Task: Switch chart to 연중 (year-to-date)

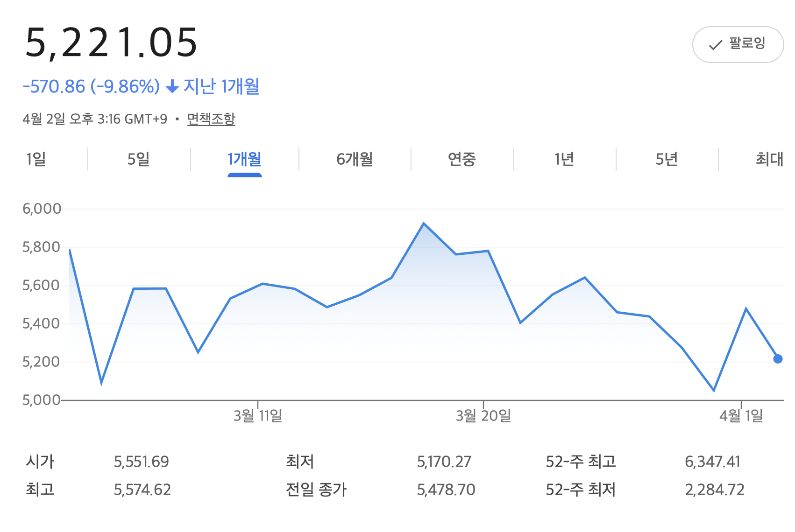Action: tap(461, 160)
